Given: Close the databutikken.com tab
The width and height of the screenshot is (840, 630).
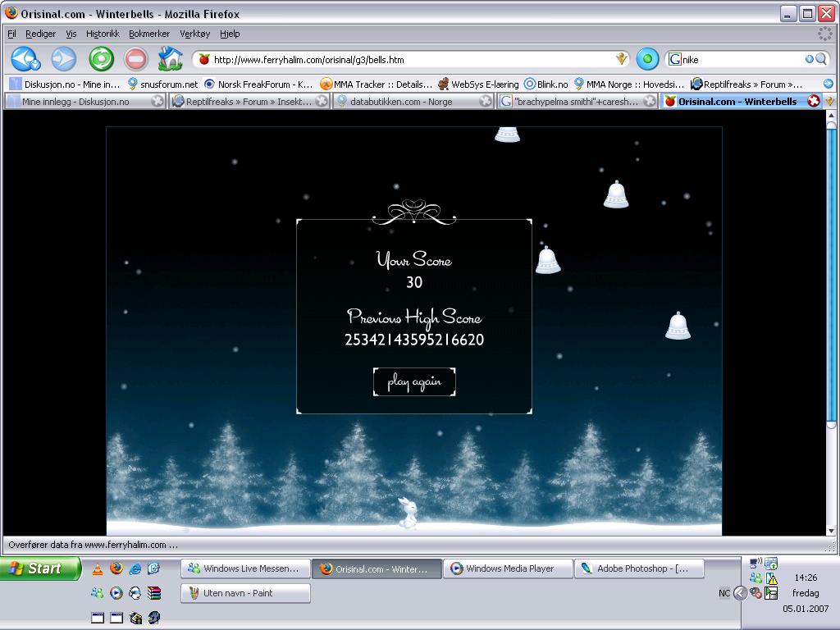Looking at the screenshot, I should click(485, 101).
